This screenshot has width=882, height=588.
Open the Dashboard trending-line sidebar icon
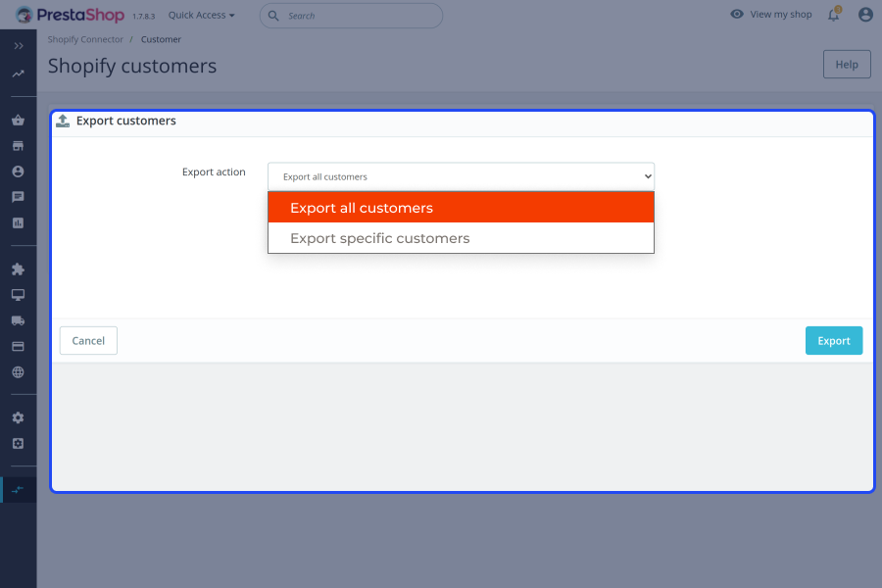tap(19, 73)
